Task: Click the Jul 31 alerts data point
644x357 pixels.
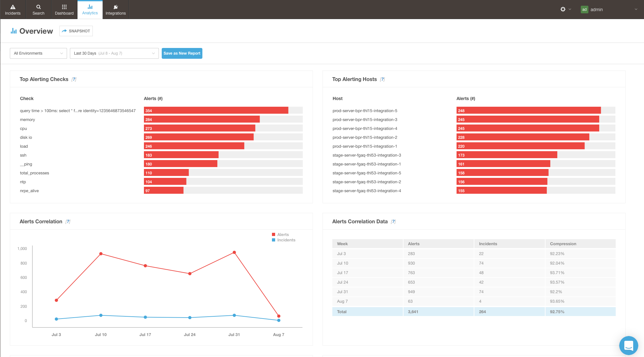Action: pos(234,253)
